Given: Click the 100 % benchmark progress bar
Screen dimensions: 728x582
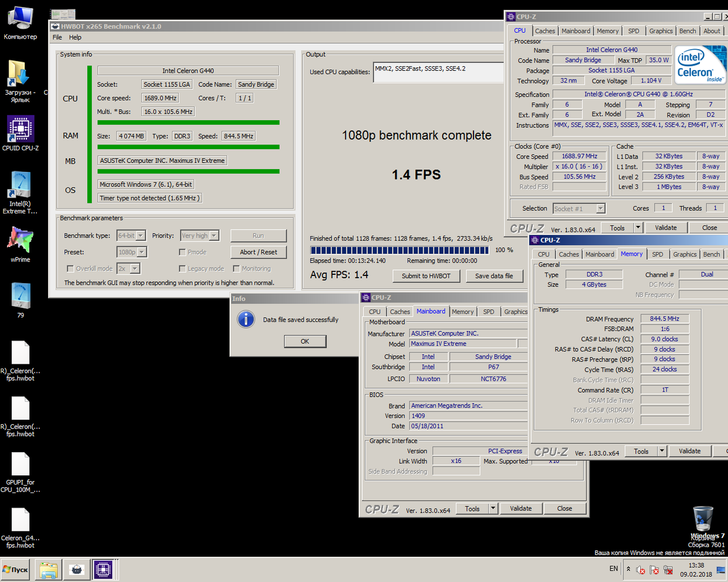Looking at the screenshot, I should pos(400,250).
